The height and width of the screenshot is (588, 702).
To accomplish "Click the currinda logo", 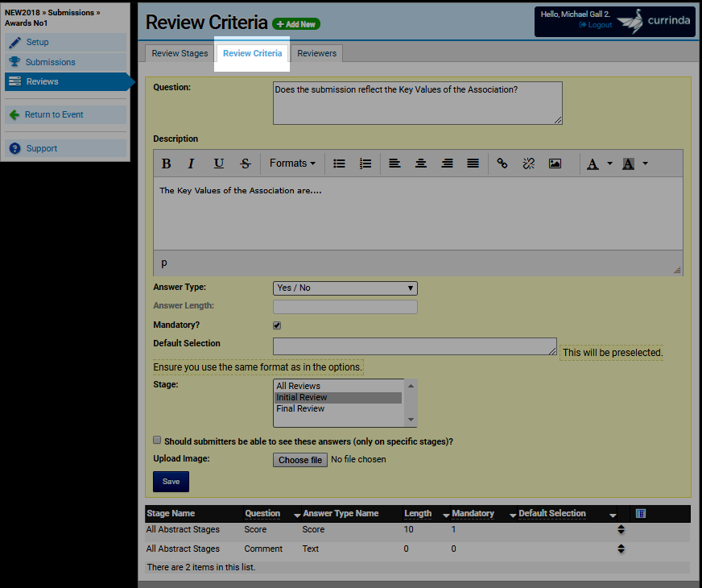I will coord(654,21).
